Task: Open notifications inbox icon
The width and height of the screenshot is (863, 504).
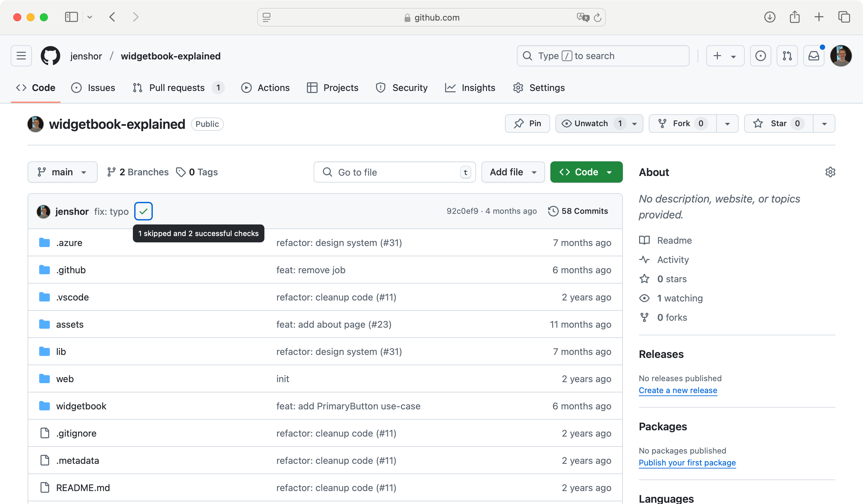Action: click(x=814, y=56)
